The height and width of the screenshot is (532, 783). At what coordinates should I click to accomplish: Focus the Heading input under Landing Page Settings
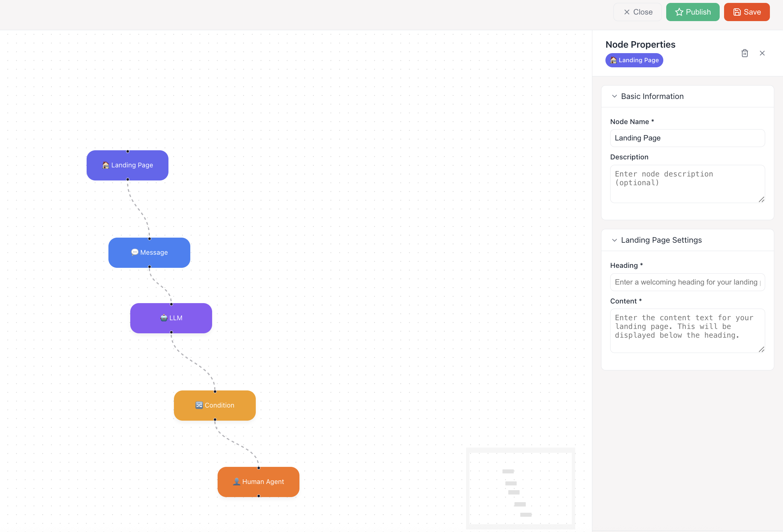(x=687, y=282)
